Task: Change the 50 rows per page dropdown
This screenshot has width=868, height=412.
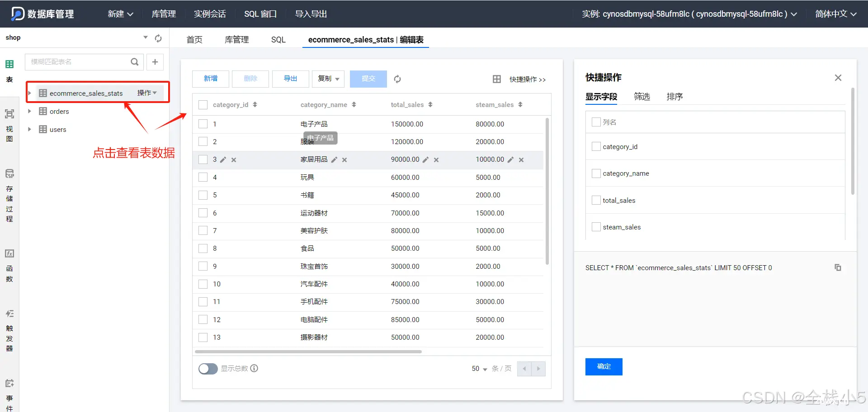Action: click(479, 369)
